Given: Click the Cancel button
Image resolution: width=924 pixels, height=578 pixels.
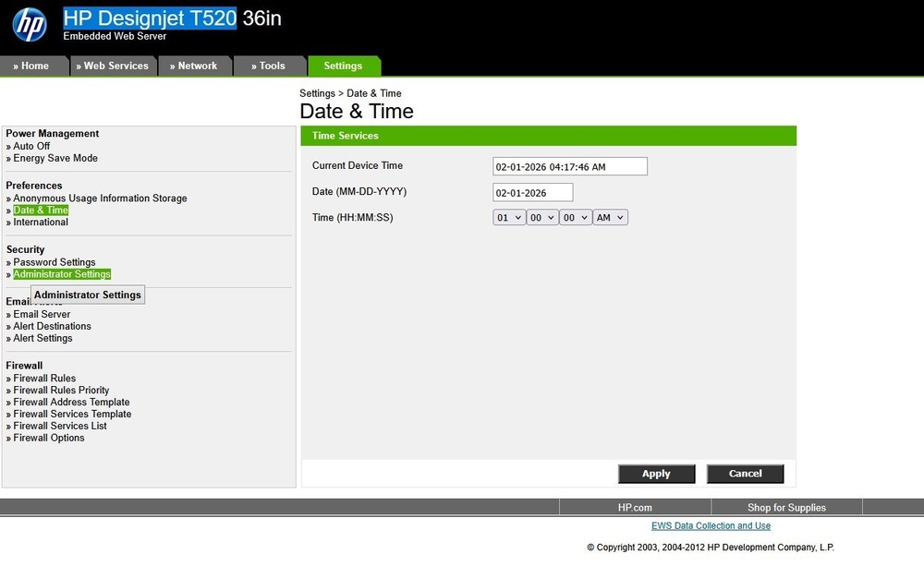Looking at the screenshot, I should (x=746, y=474).
